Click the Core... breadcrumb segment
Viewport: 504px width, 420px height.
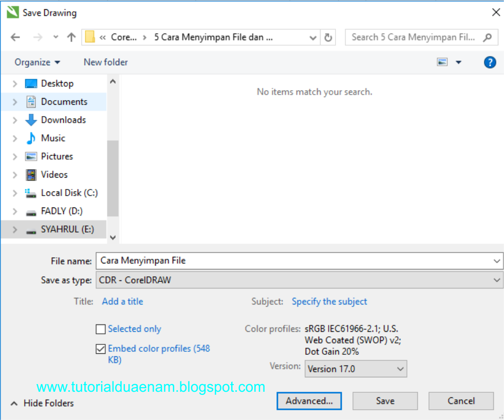[x=124, y=37]
